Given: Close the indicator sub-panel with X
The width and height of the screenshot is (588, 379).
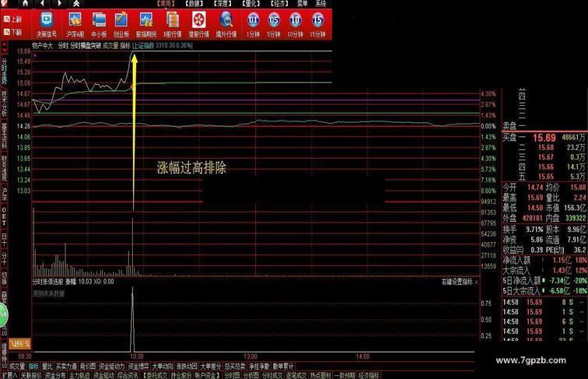Looking at the screenshot, I should click(x=476, y=282).
